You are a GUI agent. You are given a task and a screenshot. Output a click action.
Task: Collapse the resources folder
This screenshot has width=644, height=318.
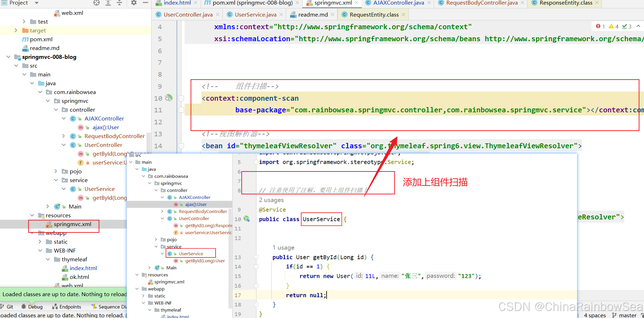(32, 215)
